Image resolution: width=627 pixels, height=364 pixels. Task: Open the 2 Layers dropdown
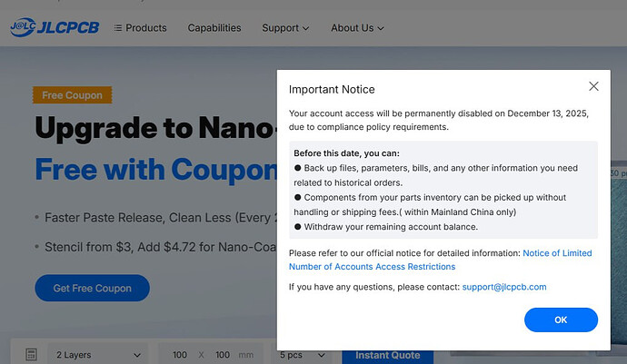[98, 355]
